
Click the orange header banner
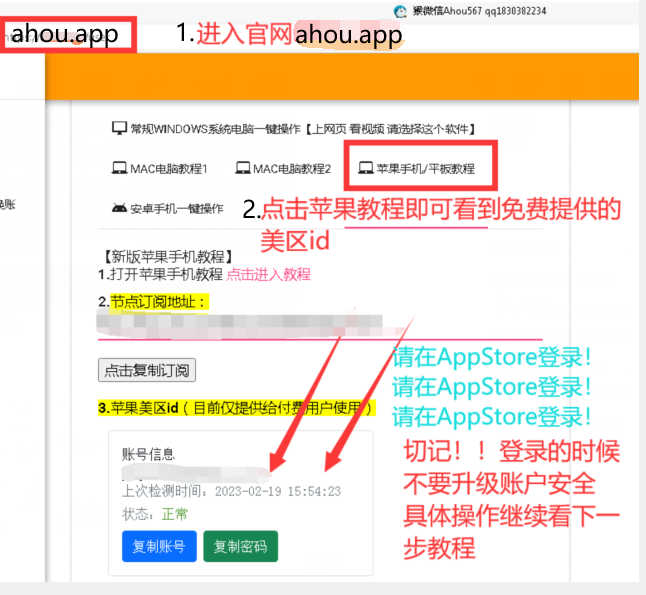coord(340,76)
